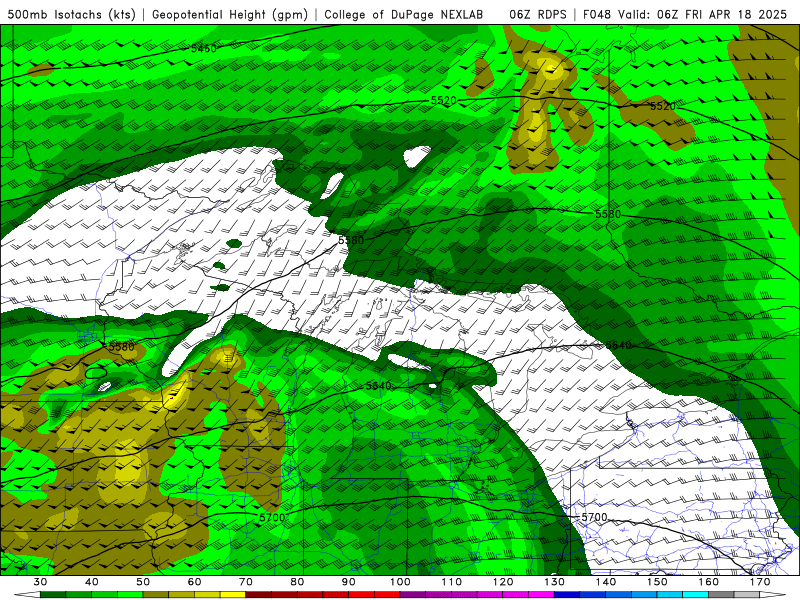Screen dimensions: 800x600
Task: Click the 5520 contour label near the olive patch
Action: point(663,106)
